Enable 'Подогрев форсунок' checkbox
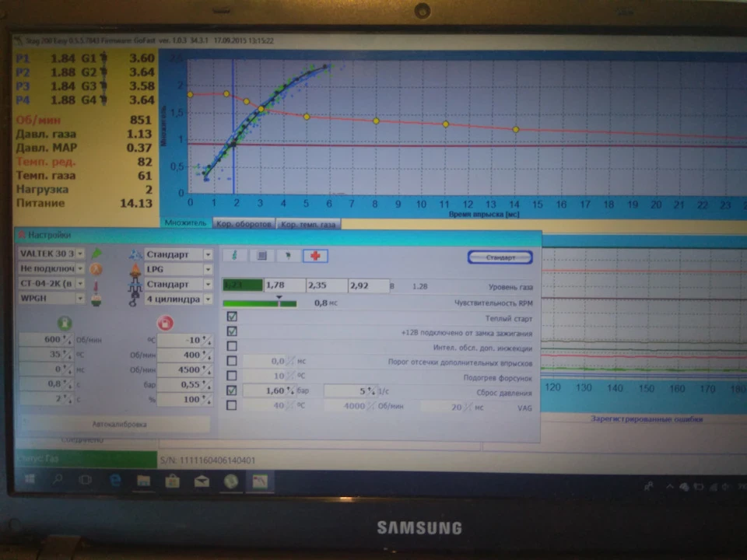The height and width of the screenshot is (560, 747). coord(232,376)
